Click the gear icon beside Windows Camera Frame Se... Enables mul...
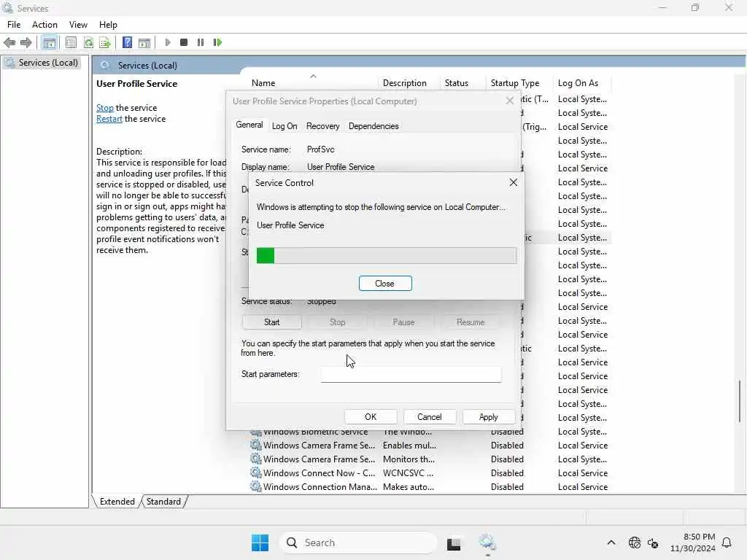Image resolution: width=747 pixels, height=560 pixels. coord(256,446)
